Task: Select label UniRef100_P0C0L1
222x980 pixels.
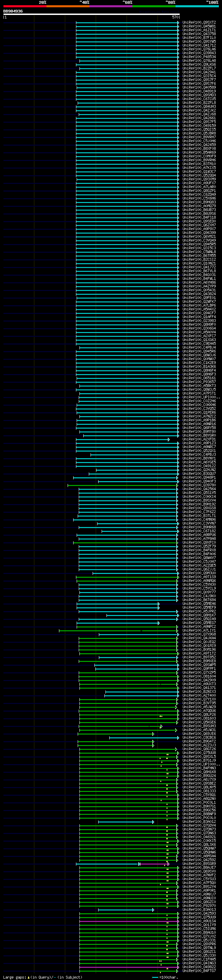Action: (199, 803)
